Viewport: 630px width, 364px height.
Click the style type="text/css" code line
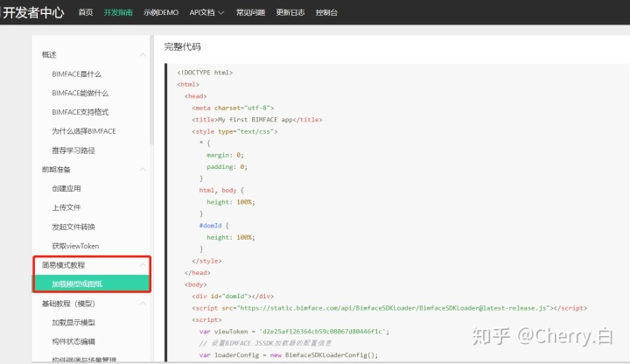(234, 131)
